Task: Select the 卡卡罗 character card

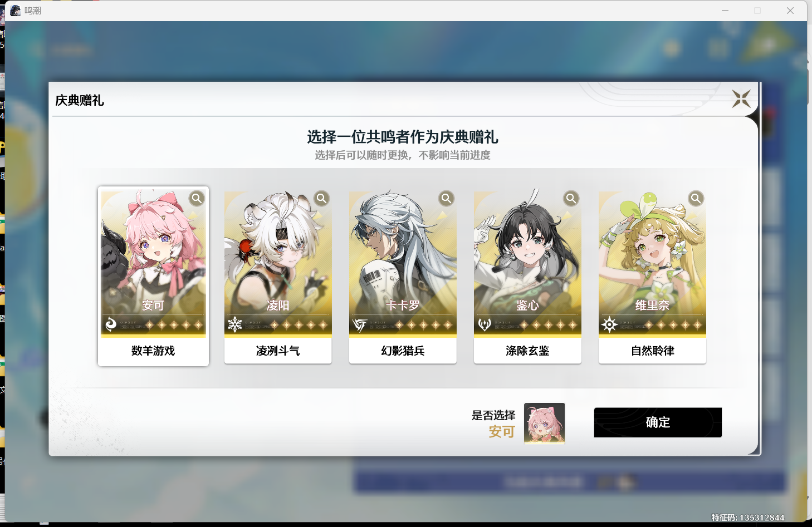Action: 403,277
